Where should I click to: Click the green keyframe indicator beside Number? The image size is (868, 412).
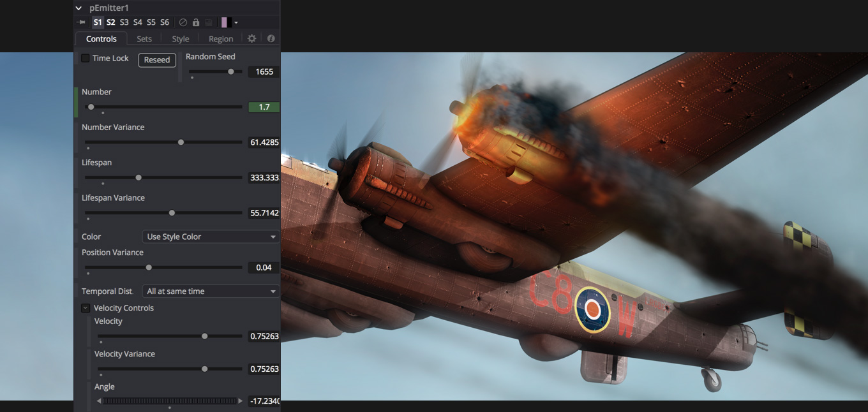77,102
